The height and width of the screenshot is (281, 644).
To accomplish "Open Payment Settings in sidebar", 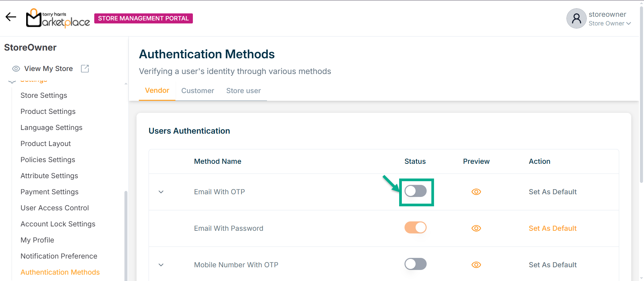I will tap(49, 192).
